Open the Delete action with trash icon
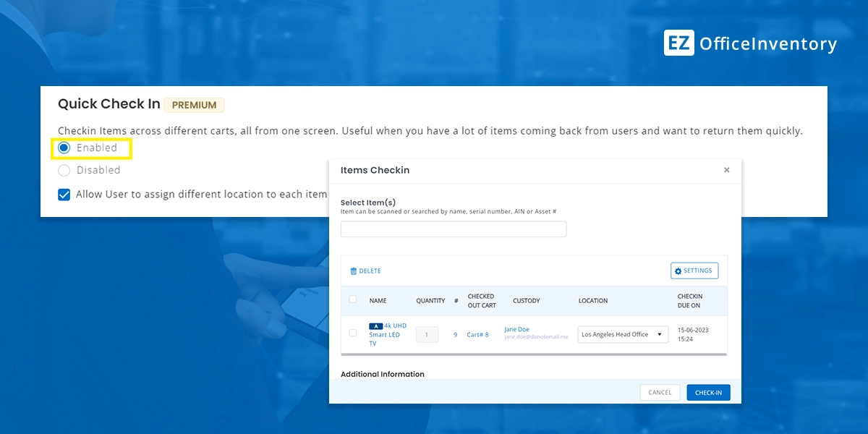 [x=365, y=271]
